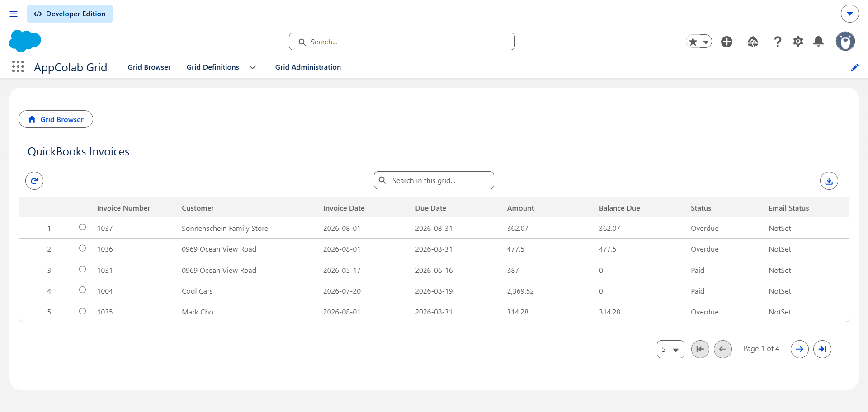Screen dimensions: 868x412
Task: Open the Setup gear icon
Action: 798,42
